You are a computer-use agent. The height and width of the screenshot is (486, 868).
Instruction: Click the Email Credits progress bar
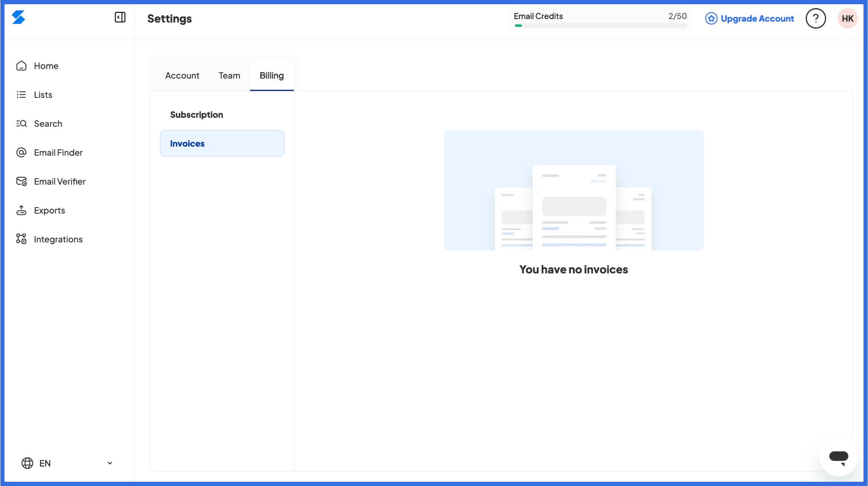[601, 25]
